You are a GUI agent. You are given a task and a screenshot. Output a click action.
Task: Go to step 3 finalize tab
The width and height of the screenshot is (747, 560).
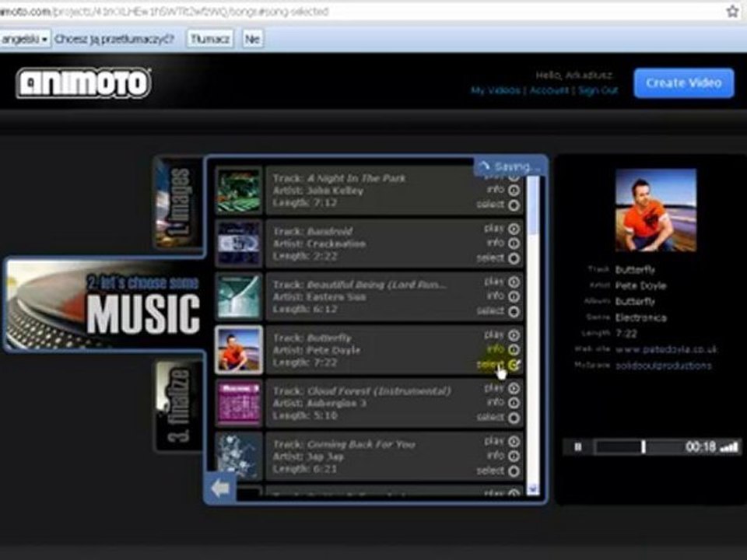tap(179, 405)
